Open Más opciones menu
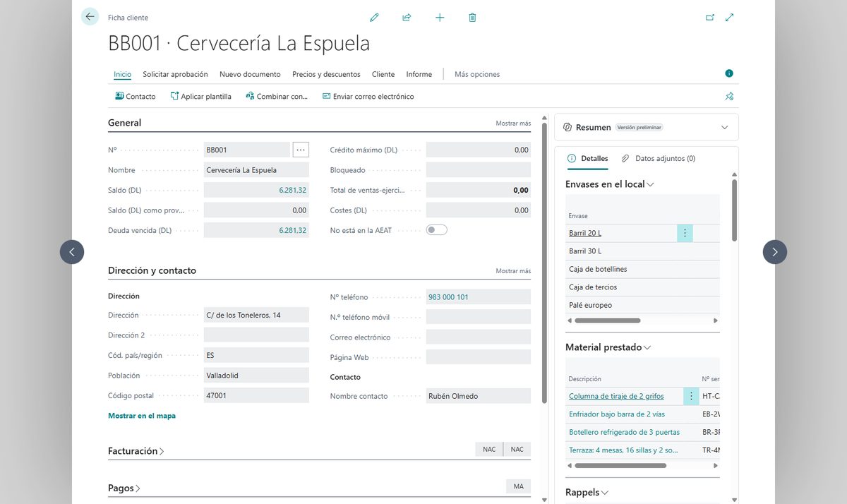 click(x=477, y=74)
